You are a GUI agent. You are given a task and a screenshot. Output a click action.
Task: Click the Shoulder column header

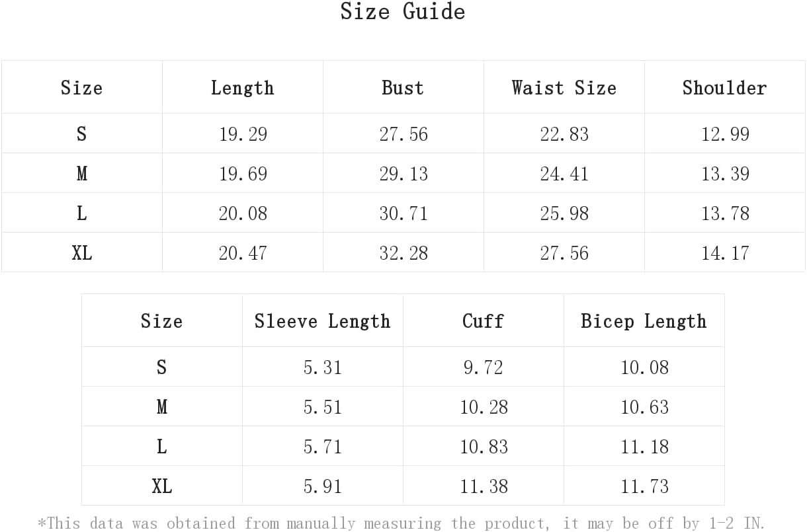coord(724,88)
